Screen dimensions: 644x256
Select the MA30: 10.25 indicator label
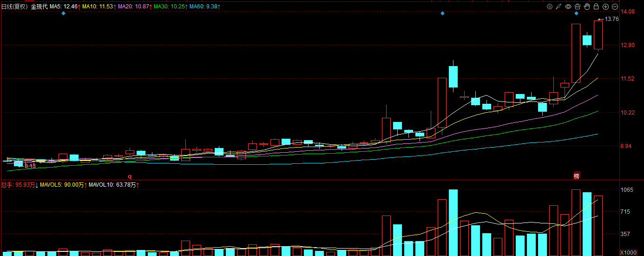[x=170, y=7]
